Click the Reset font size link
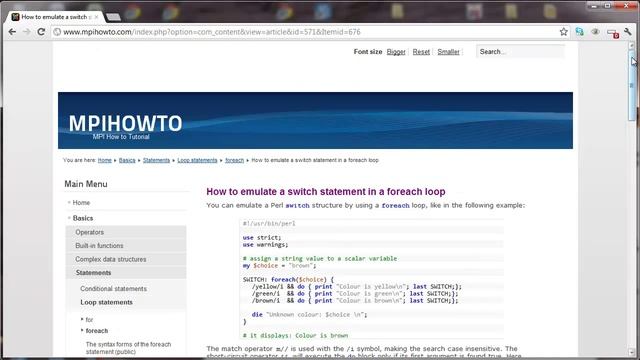Image resolution: width=640 pixels, height=360 pixels. pyautogui.click(x=421, y=52)
